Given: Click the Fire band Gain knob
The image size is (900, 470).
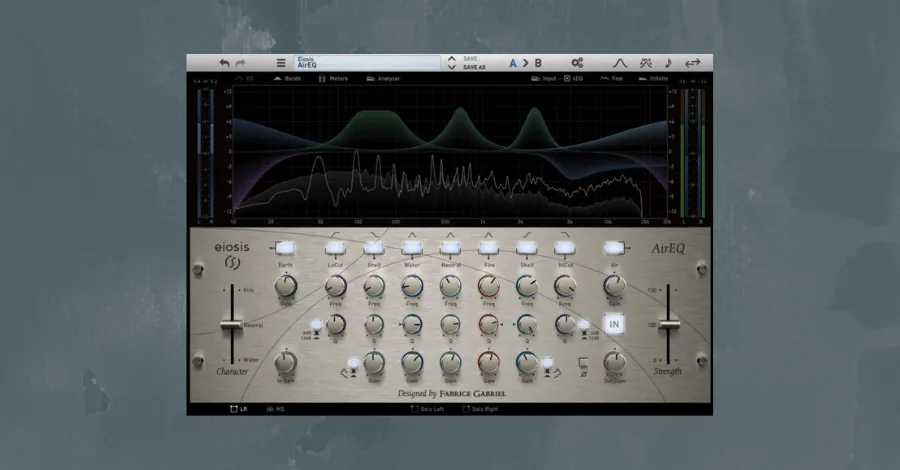Looking at the screenshot, I should 488,362.
